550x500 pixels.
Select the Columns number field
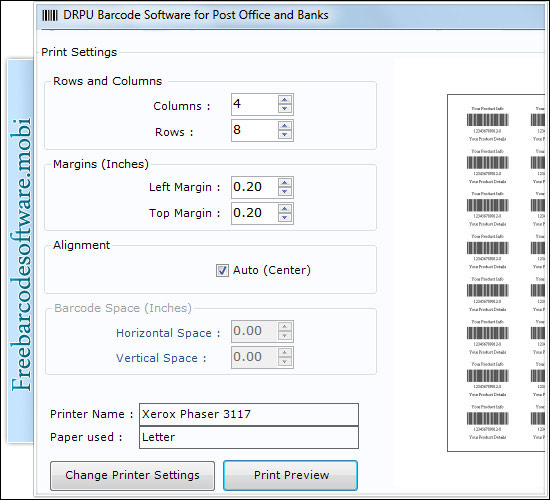pos(255,104)
